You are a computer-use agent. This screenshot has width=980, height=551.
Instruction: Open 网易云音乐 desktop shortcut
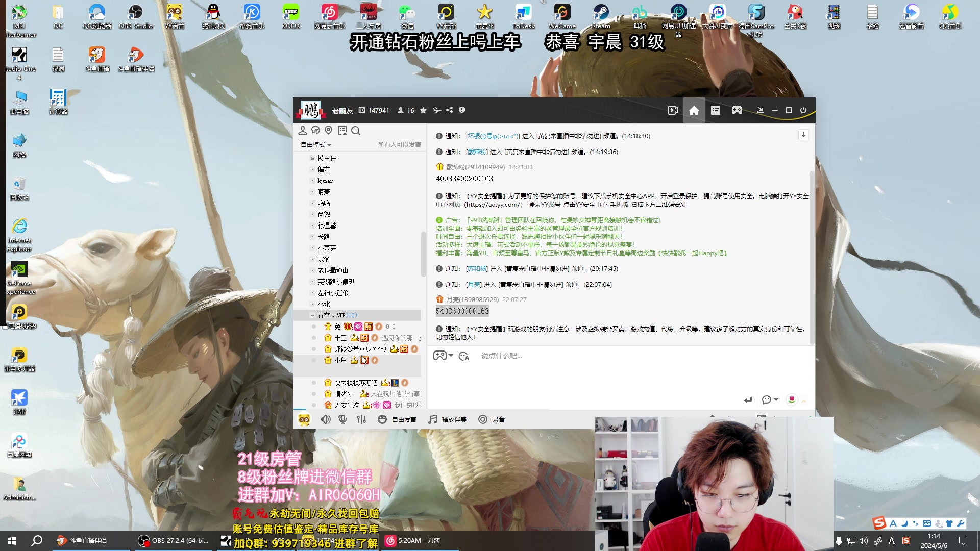(330, 16)
